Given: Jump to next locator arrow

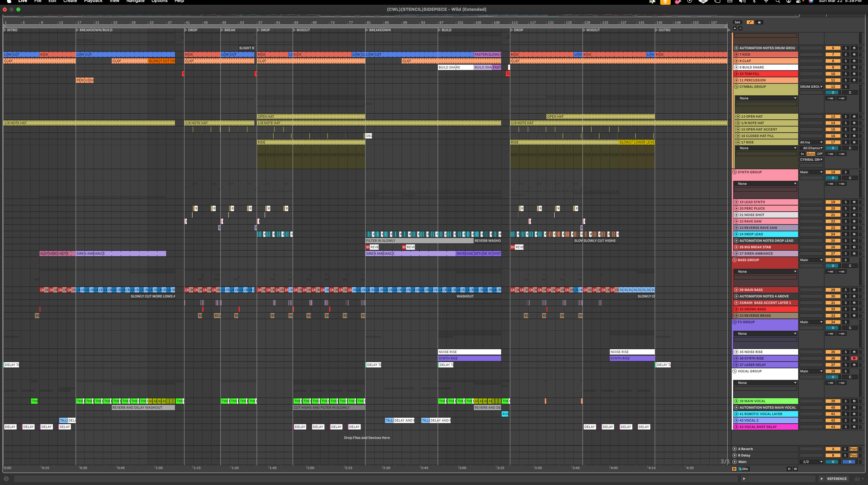Looking at the screenshot, I should pyautogui.click(x=740, y=28).
